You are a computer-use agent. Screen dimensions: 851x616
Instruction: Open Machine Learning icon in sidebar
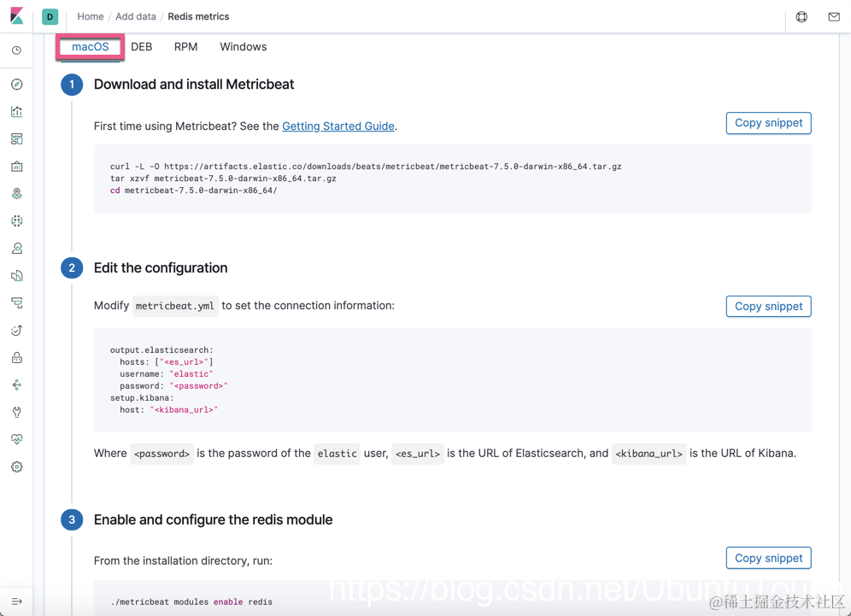tap(17, 221)
